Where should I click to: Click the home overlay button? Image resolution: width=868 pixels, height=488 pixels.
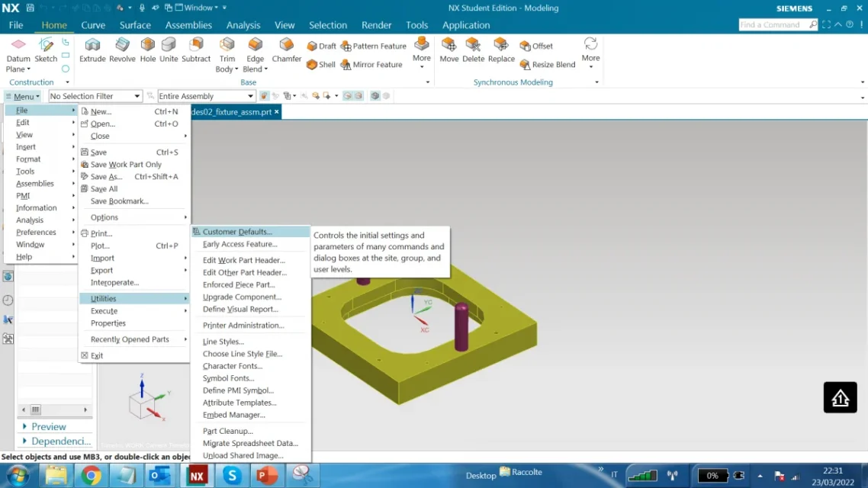(840, 397)
